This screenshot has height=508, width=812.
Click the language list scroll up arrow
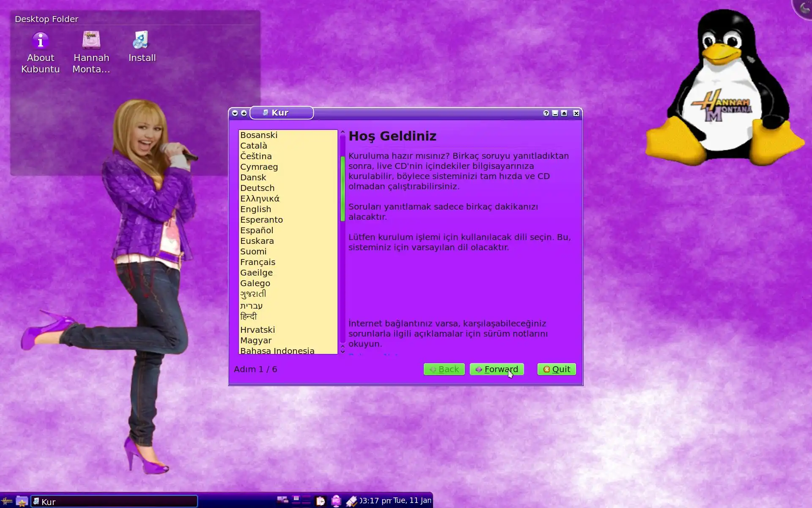(343, 133)
